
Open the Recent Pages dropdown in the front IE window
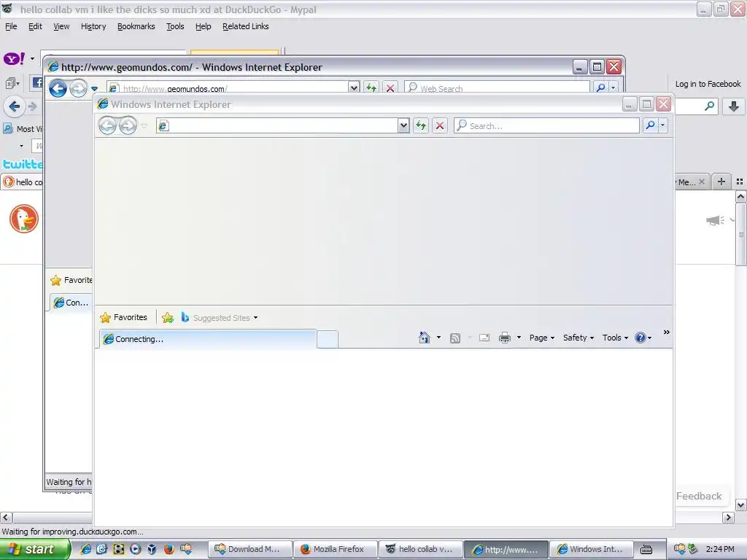tap(144, 126)
